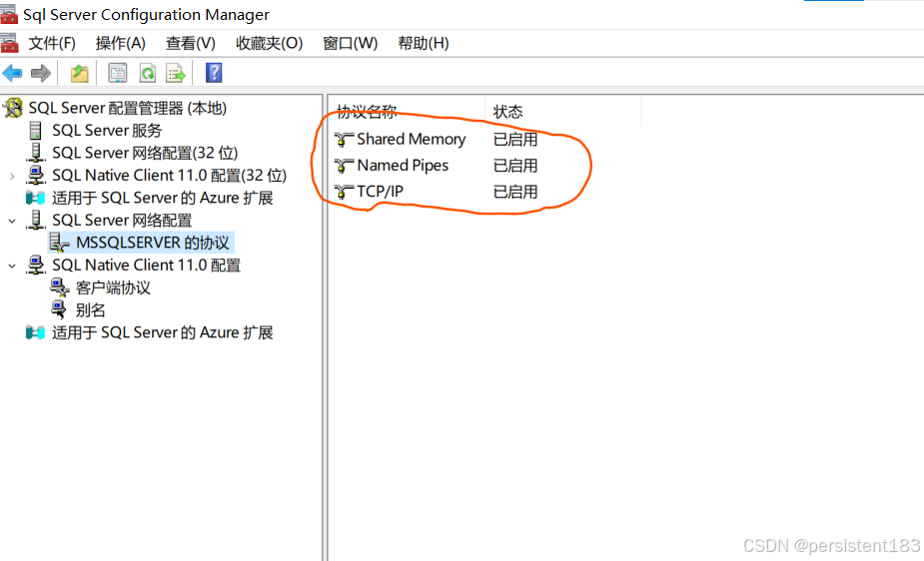Image resolution: width=924 pixels, height=561 pixels.
Task: Click the Back arrow toolbar icon
Action: click(12, 74)
